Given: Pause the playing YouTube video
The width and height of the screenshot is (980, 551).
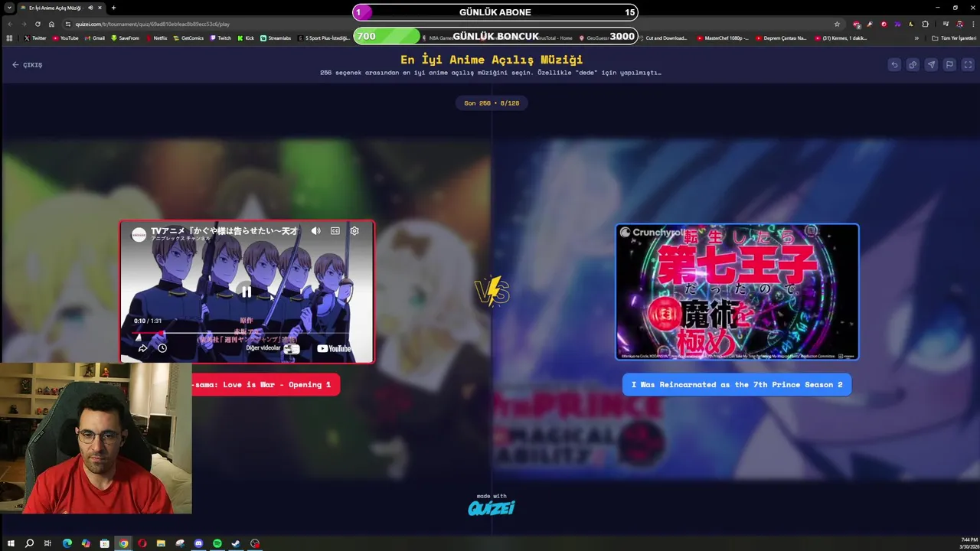Looking at the screenshot, I should (x=247, y=291).
